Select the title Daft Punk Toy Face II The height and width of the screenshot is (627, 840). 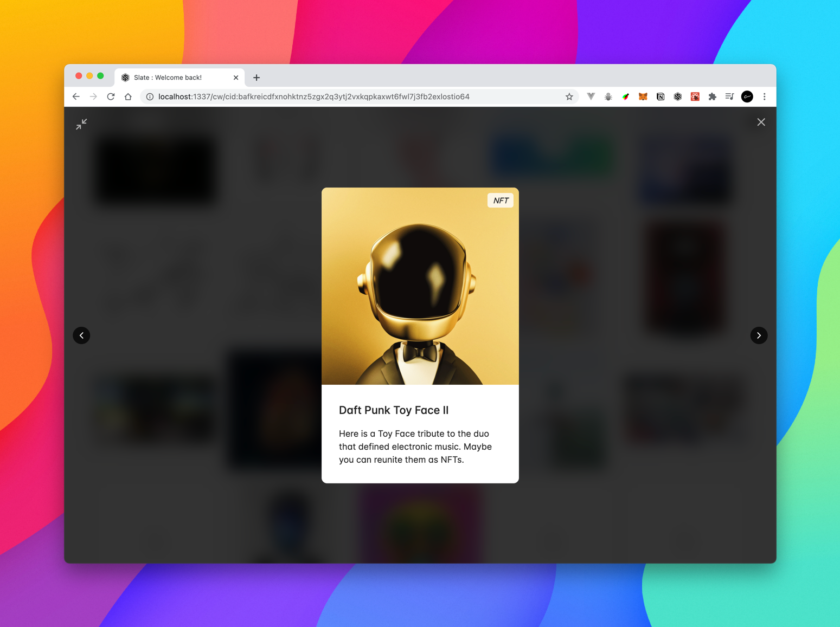394,410
